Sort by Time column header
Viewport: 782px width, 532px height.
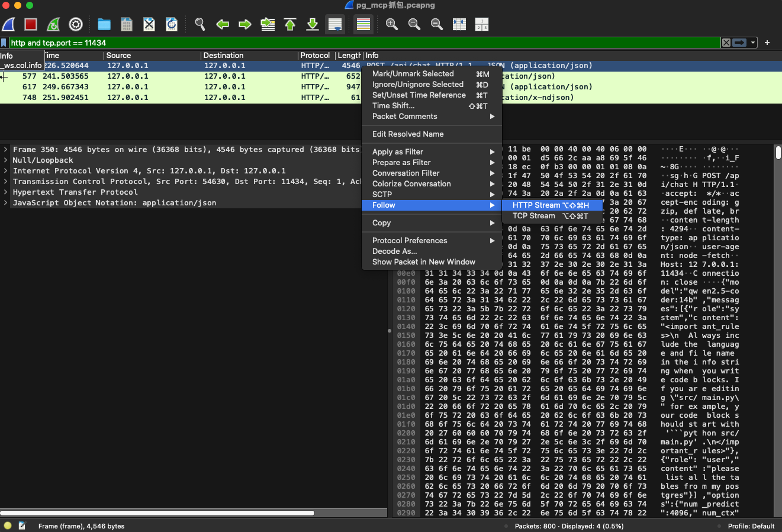coord(73,56)
